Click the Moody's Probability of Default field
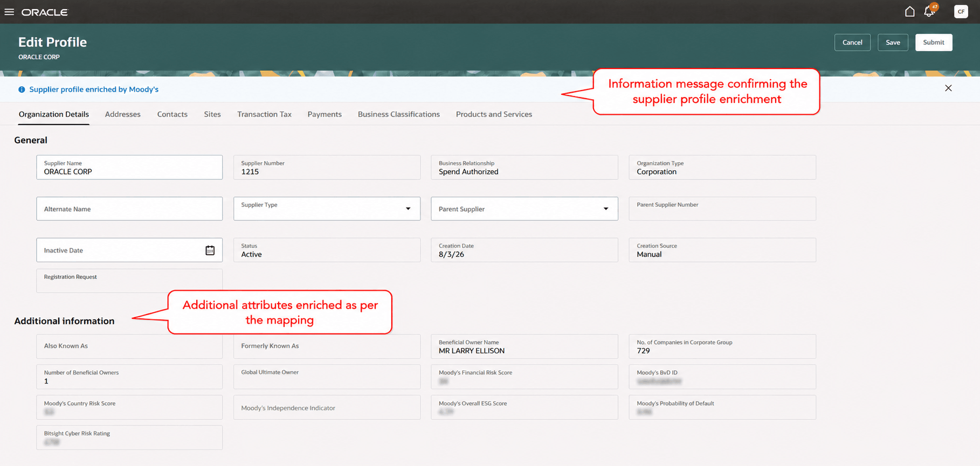 tap(722, 407)
